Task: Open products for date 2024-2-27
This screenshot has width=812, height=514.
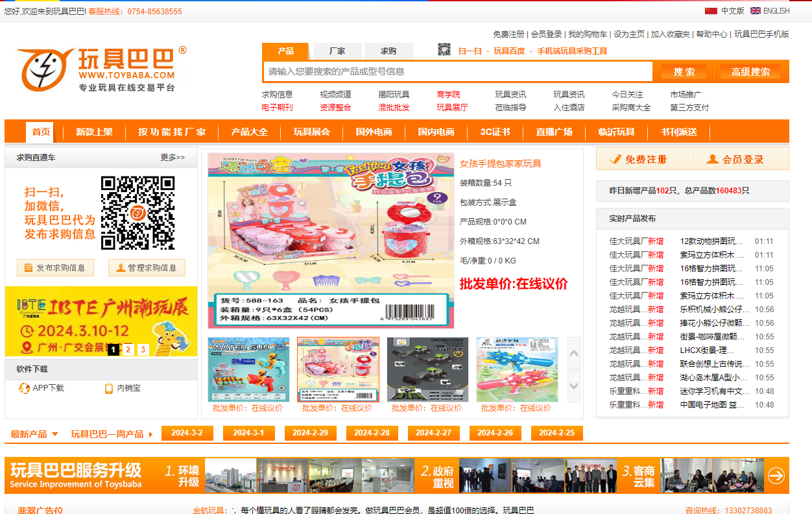Action: point(433,433)
